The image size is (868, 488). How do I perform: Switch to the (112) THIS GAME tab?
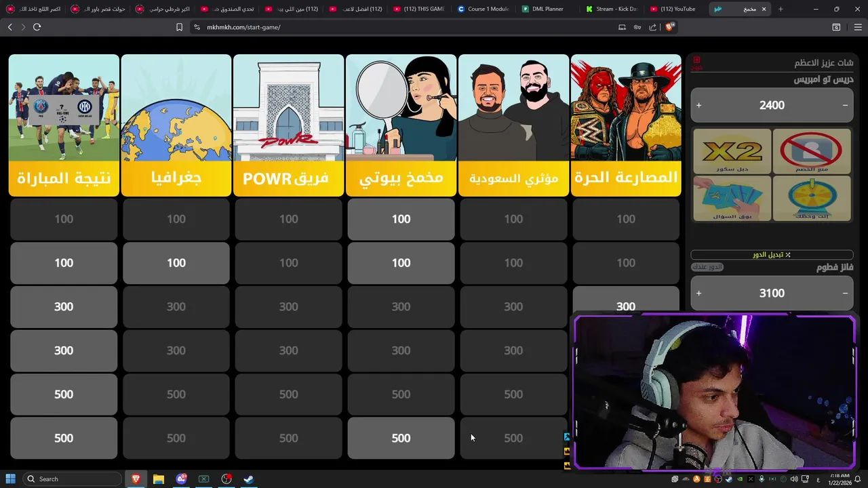pyautogui.click(x=419, y=9)
